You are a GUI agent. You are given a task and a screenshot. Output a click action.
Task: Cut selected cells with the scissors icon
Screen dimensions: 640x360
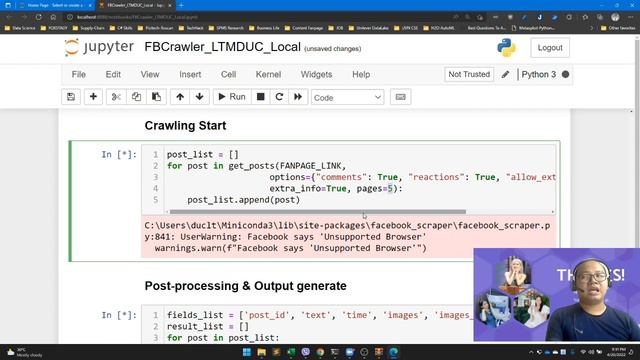click(x=116, y=97)
